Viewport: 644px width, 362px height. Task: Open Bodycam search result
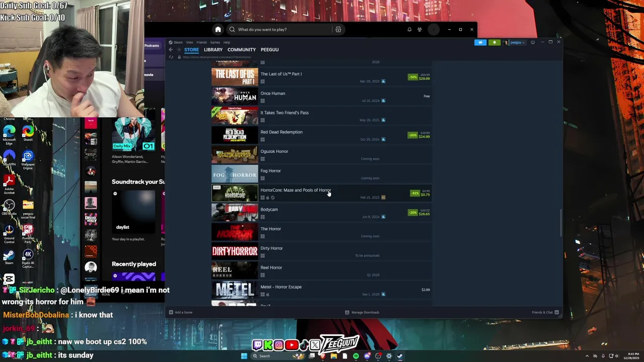click(321, 213)
